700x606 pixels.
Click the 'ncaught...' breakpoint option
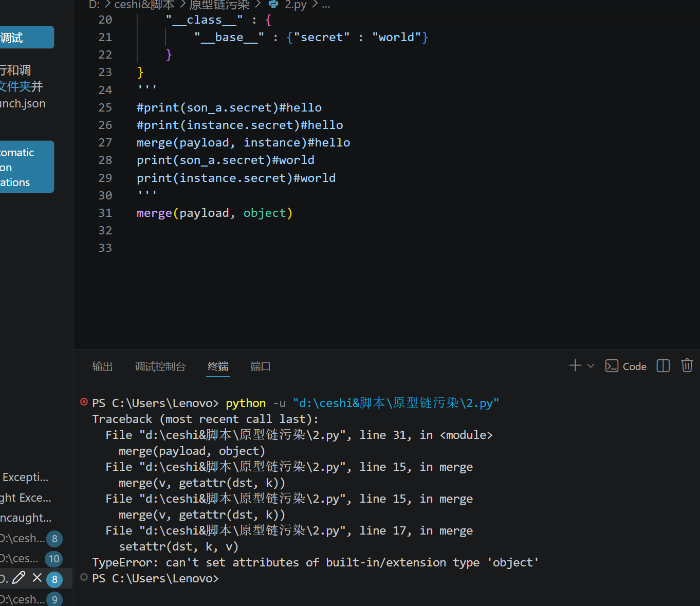[26, 518]
